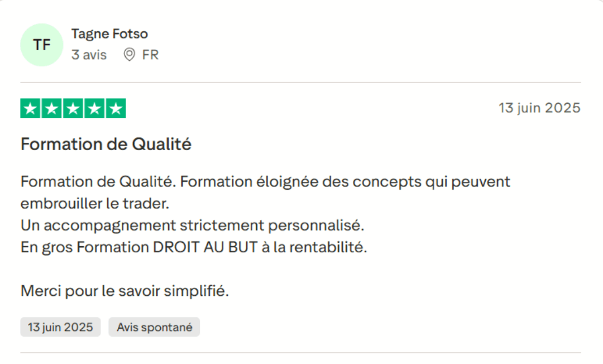Click the "DROIT AU BUT" sentence
This screenshot has height=364, width=603.
coord(194,247)
